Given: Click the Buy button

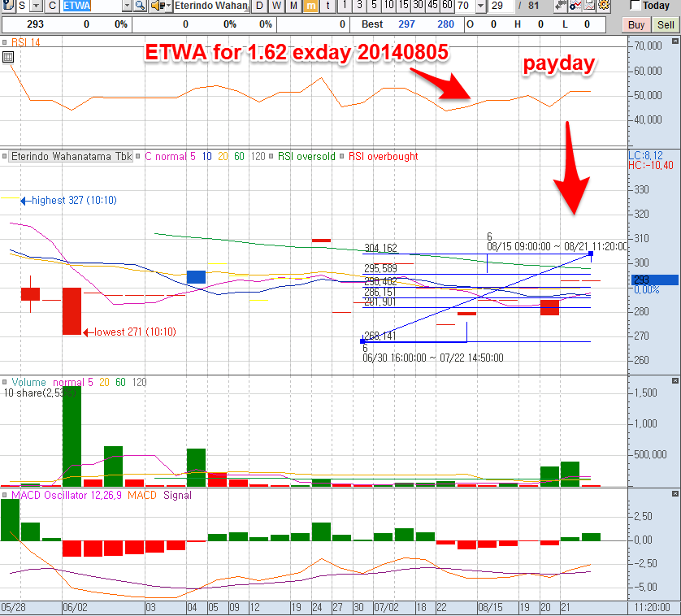Looking at the screenshot, I should 636,24.
